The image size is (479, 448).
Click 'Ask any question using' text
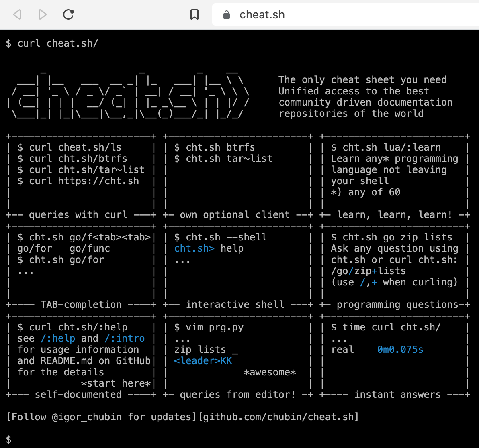[x=395, y=248]
